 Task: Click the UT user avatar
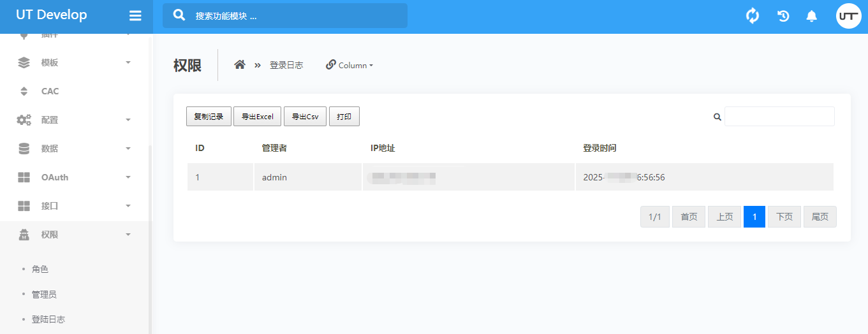point(848,16)
